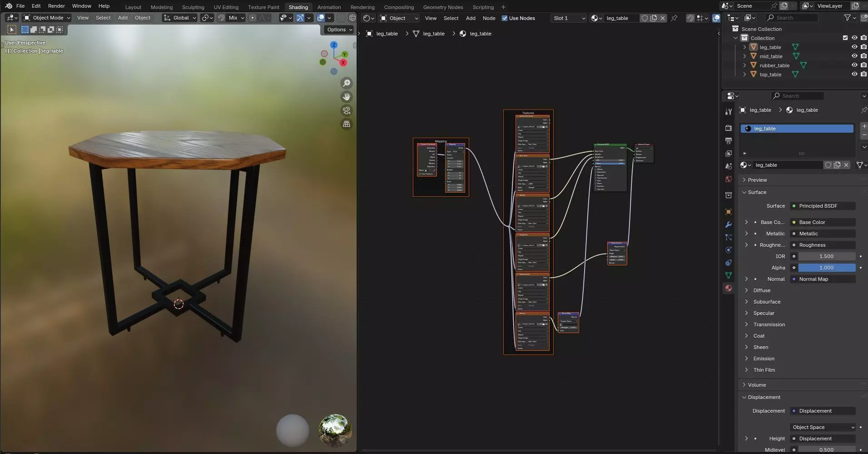868x454 pixels.
Task: Open the Object Data mesh tab
Action: (x=729, y=275)
